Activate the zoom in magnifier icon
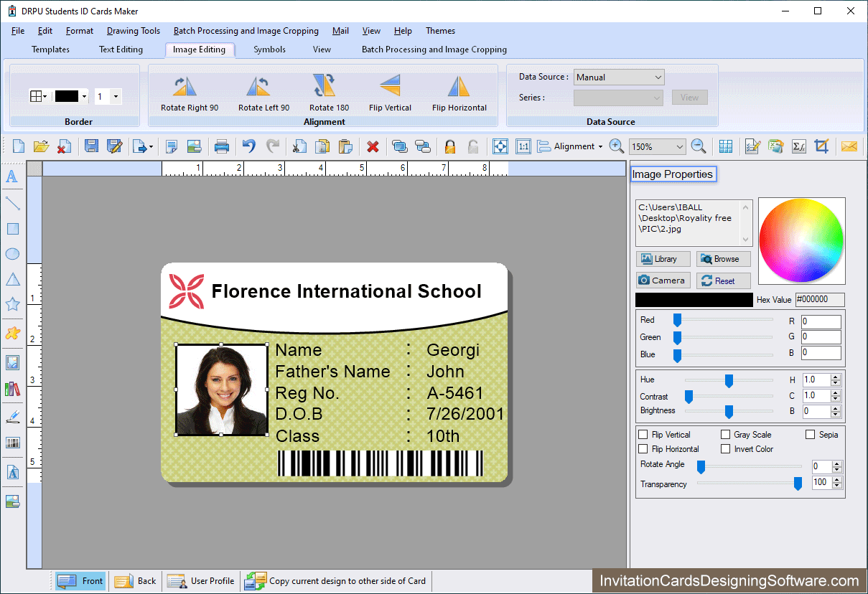The width and height of the screenshot is (868, 594). click(x=616, y=146)
